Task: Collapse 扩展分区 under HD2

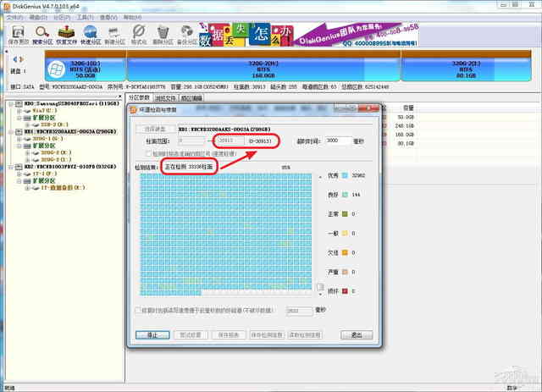Action: [19, 181]
